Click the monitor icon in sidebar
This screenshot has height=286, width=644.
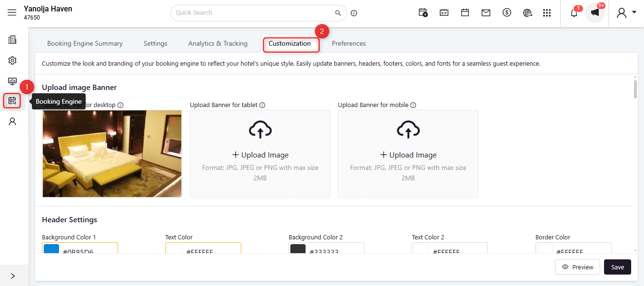[x=12, y=81]
